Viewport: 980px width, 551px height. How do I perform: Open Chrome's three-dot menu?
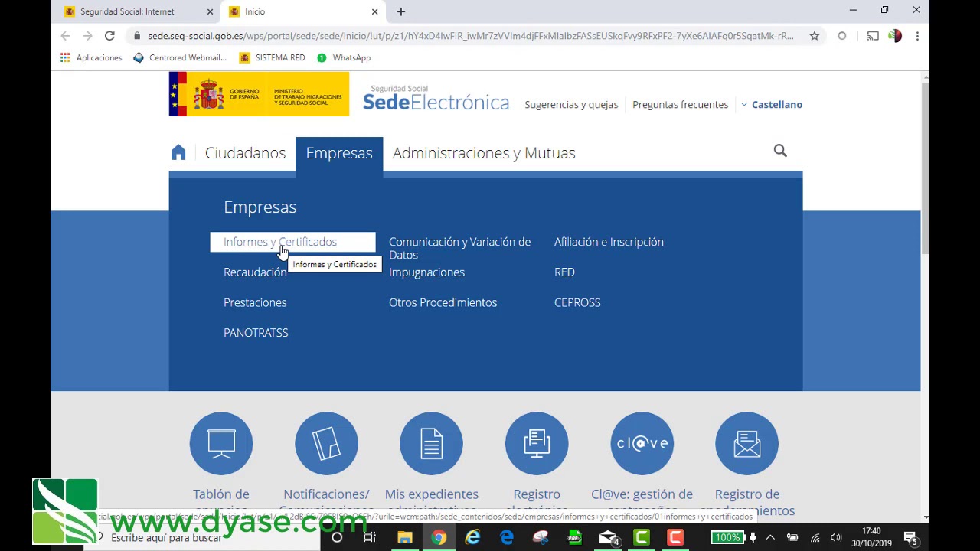(917, 35)
